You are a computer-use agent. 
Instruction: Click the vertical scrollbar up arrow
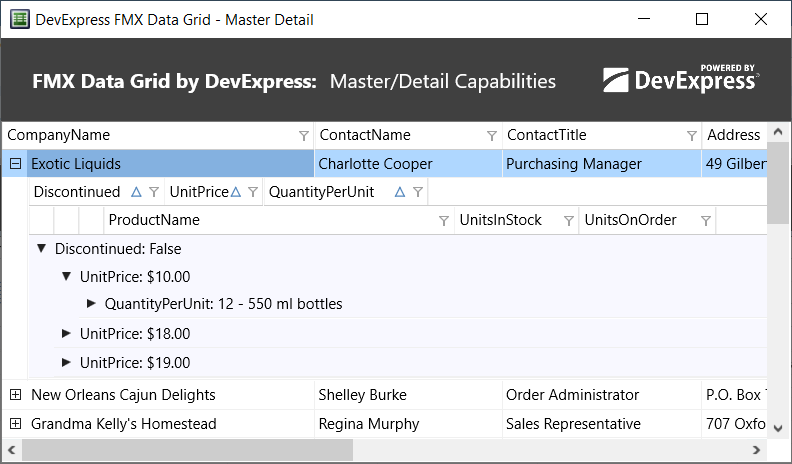(x=778, y=132)
